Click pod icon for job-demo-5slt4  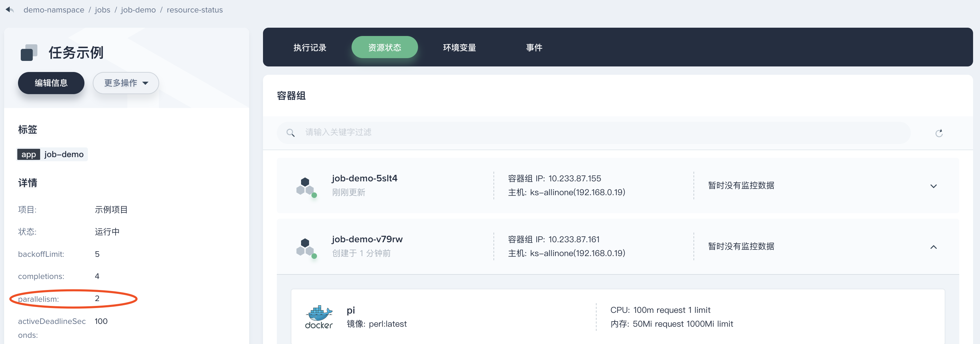pos(306,187)
